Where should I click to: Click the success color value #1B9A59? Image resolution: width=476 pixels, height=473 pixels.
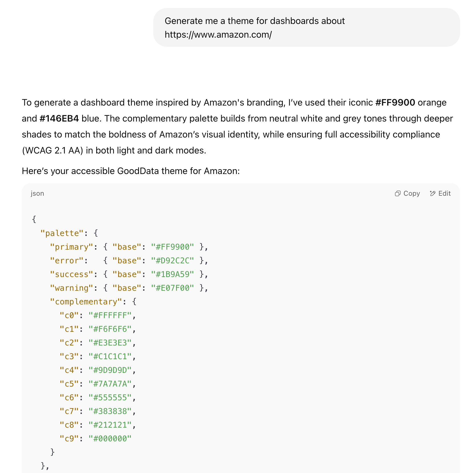pos(172,274)
